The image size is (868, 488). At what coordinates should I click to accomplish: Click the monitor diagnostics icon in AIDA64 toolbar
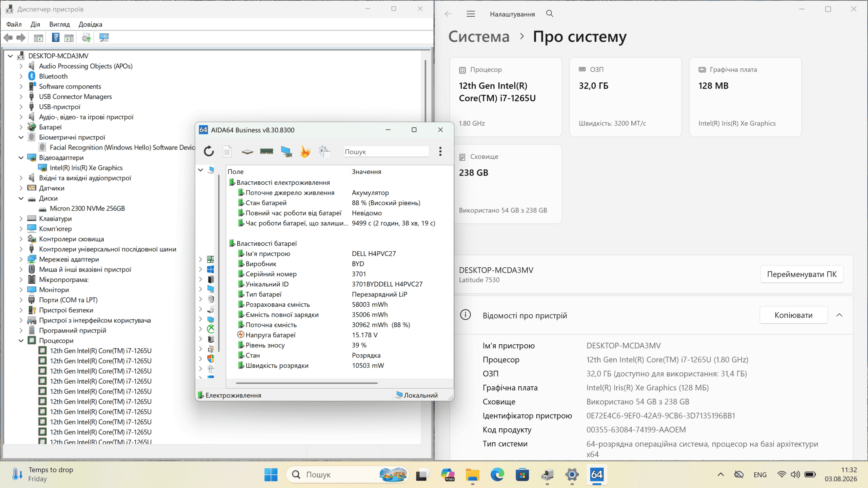286,151
